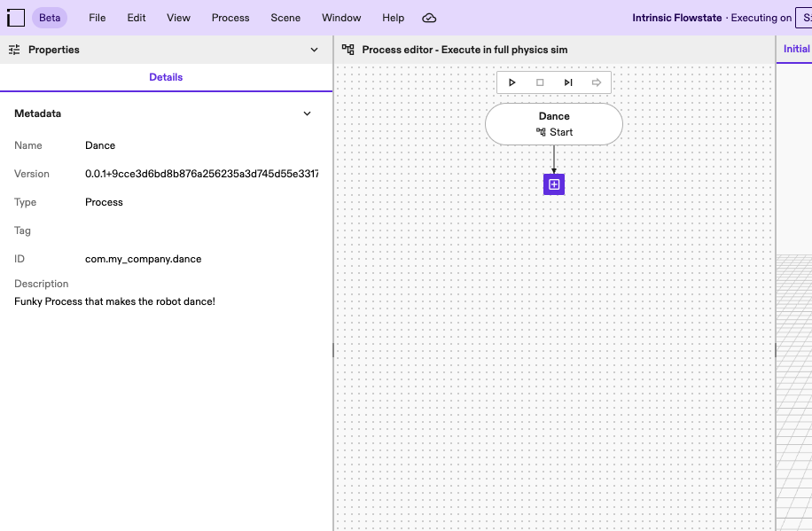Open the File menu

click(x=98, y=18)
